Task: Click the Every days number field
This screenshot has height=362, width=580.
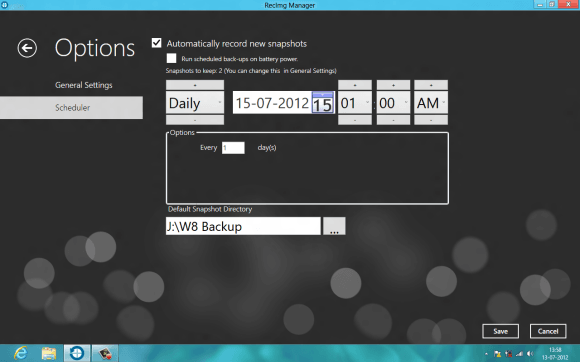Action: point(233,148)
